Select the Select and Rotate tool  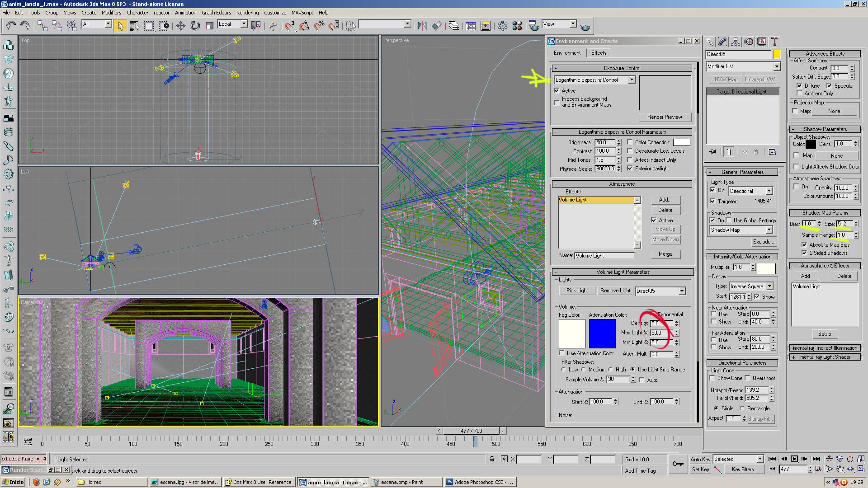(195, 26)
